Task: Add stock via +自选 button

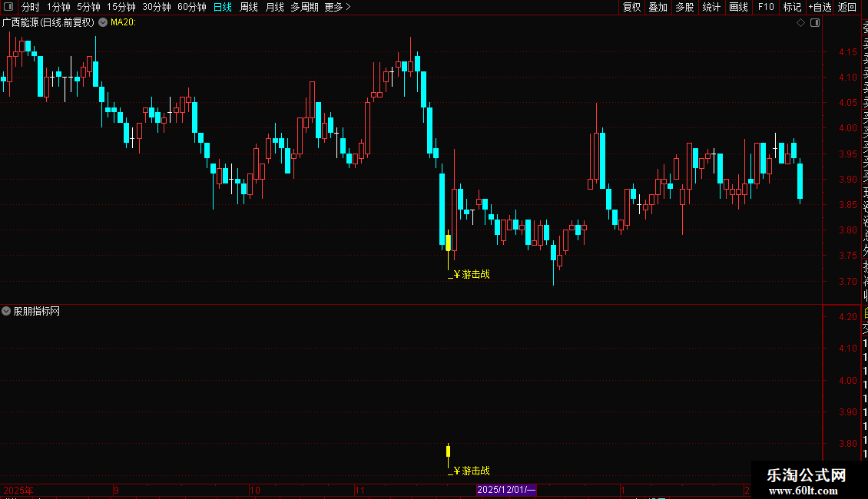Action: pos(820,7)
